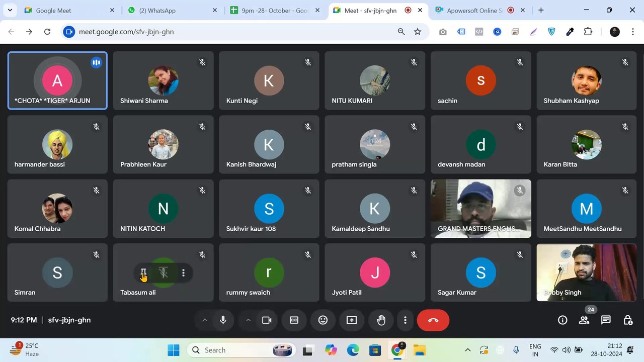The width and height of the screenshot is (644, 362).
Task: Bookmark this page with the star icon
Action: tap(418, 32)
